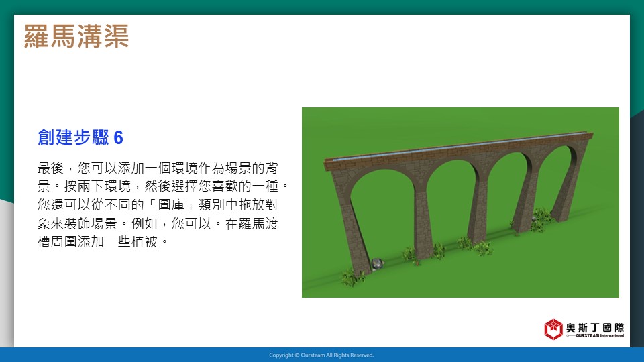The image size is (644, 362).
Task: Click the Roman aqueduct scene image
Action: (x=460, y=202)
